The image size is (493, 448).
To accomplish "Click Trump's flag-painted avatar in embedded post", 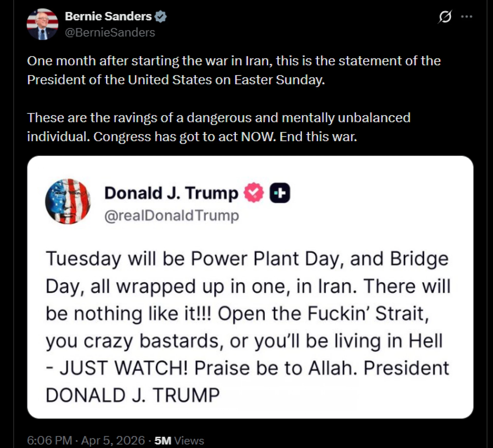I will coord(68,201).
